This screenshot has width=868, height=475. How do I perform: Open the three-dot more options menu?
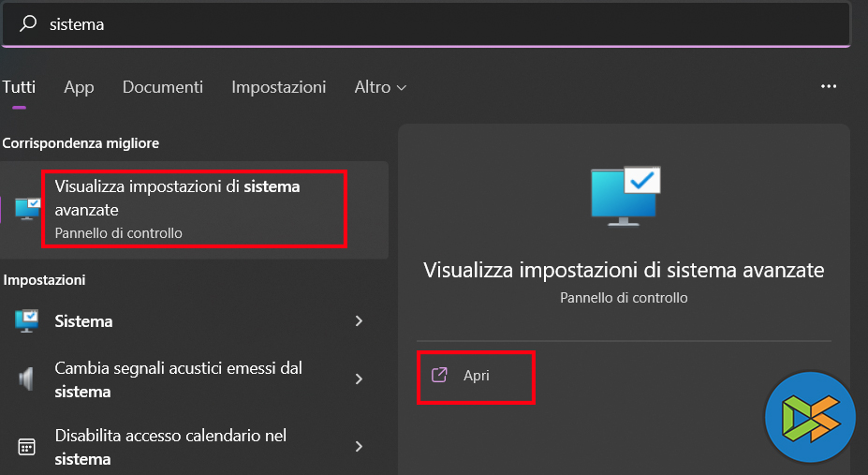(x=828, y=86)
